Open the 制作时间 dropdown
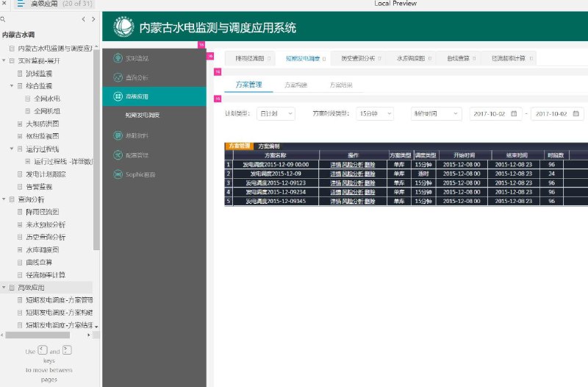Image resolution: width=588 pixels, height=387 pixels. pyautogui.click(x=436, y=113)
